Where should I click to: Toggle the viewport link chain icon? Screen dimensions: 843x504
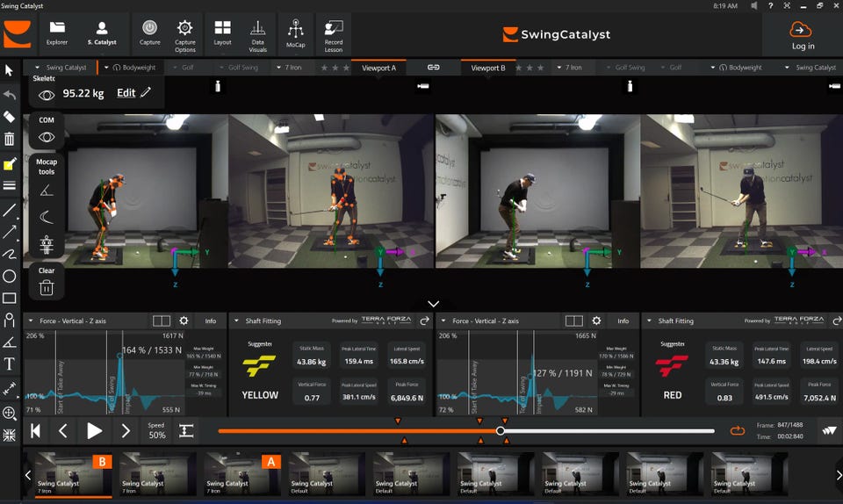point(433,67)
